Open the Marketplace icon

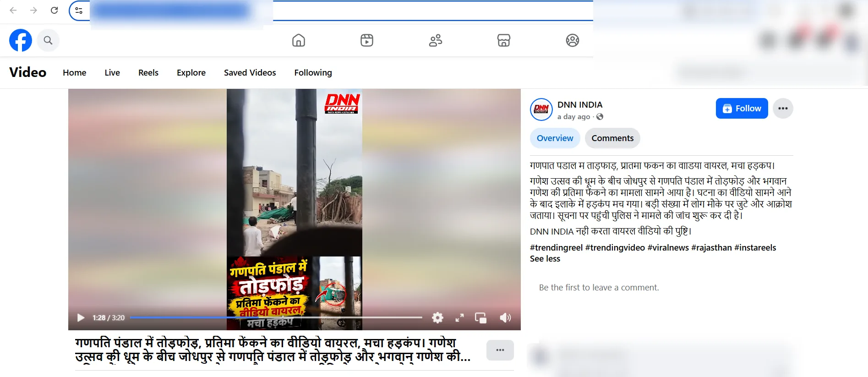pos(504,40)
